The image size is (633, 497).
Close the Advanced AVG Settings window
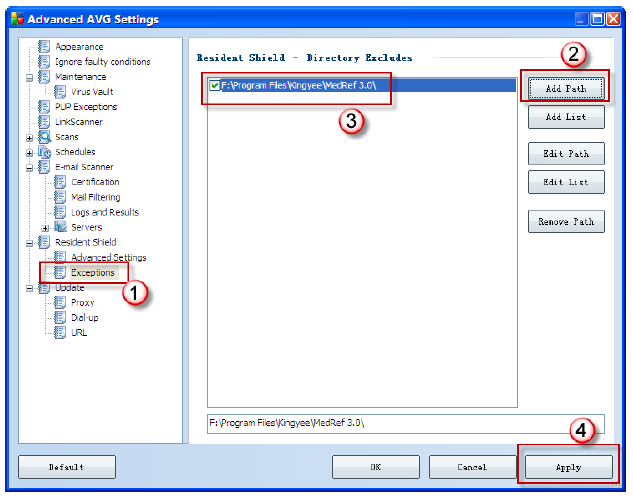[613, 19]
